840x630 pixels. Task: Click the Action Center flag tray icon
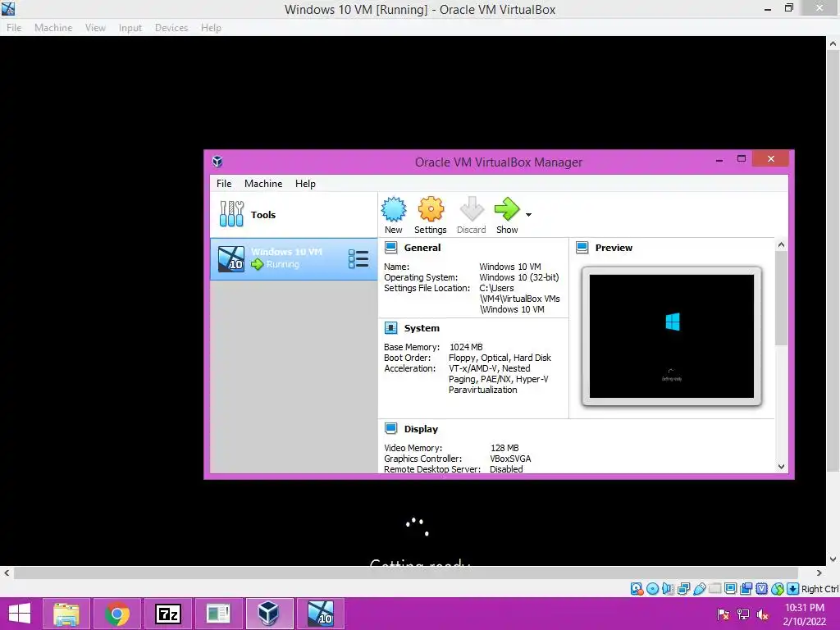[x=724, y=614]
